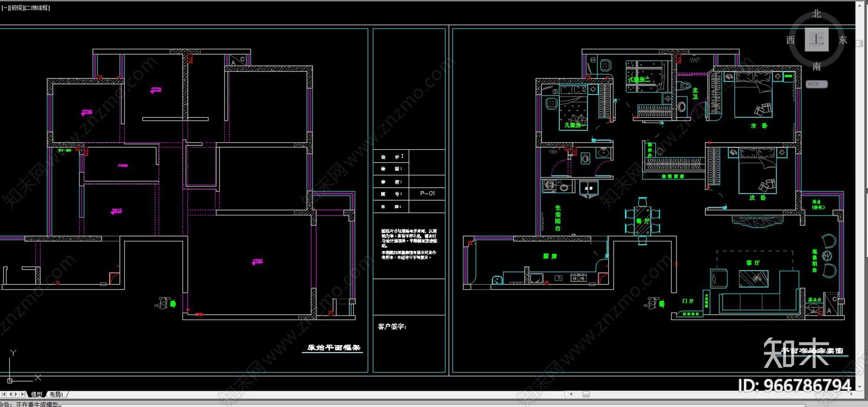Viewport: 868px width, 407px height.
Task: Switch to the 模型 (Model) tab
Action: click(37, 395)
